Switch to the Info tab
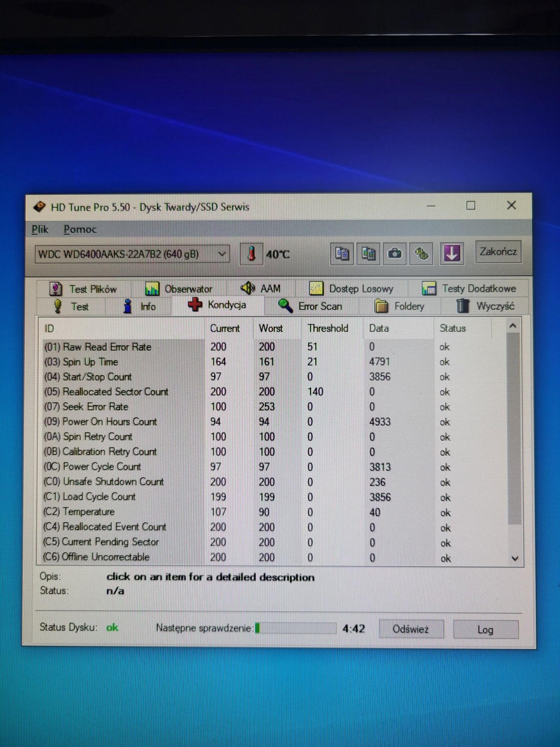Image resolution: width=560 pixels, height=747 pixels. (139, 306)
